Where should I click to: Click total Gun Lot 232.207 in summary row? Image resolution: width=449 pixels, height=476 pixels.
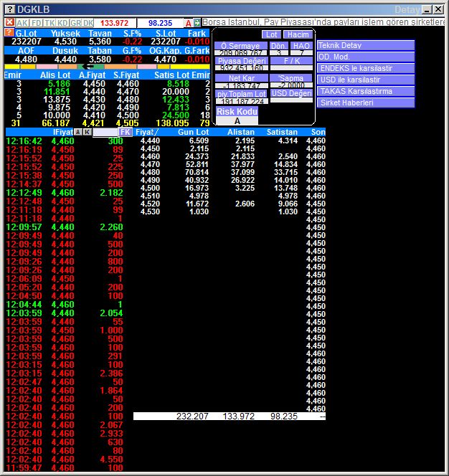[x=192, y=416]
